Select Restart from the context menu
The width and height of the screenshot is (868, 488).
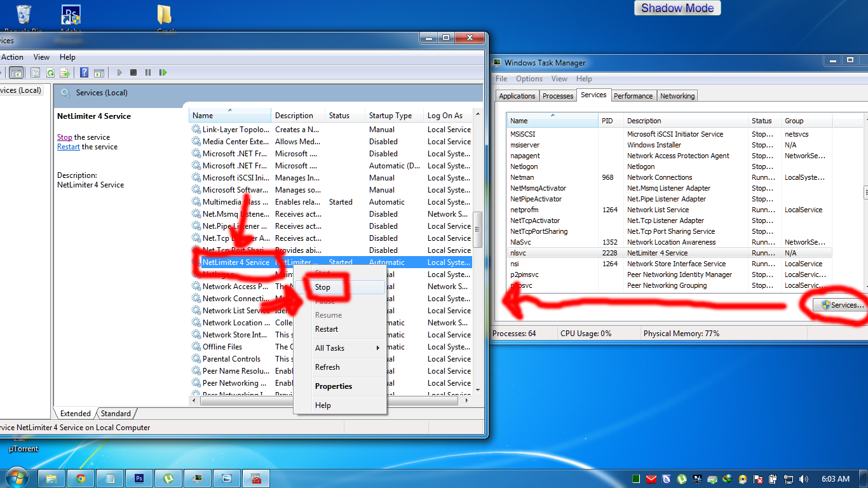[326, 329]
